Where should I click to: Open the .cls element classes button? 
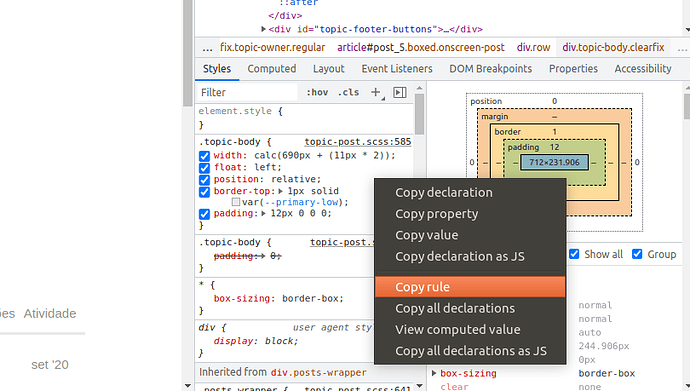coord(349,92)
